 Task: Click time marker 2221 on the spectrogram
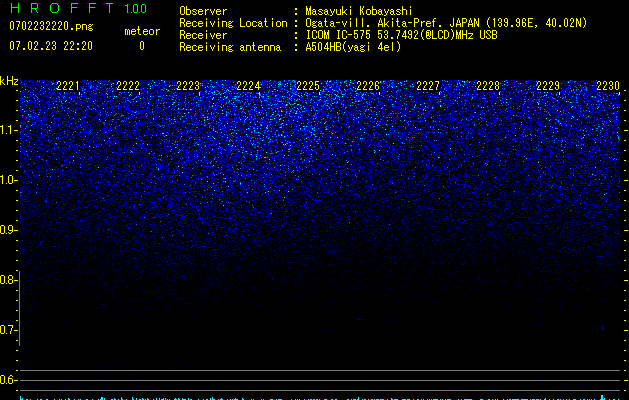point(68,85)
